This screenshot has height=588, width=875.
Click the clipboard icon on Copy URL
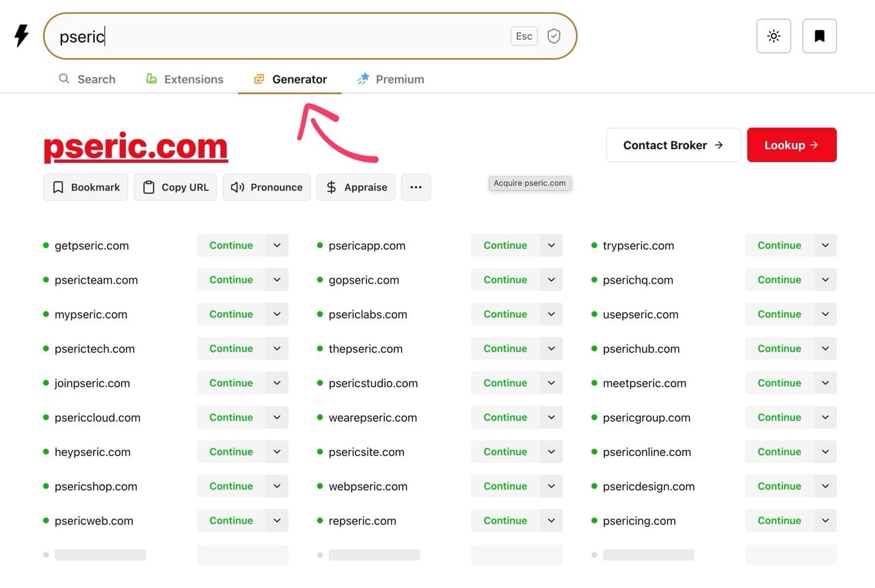tap(150, 187)
